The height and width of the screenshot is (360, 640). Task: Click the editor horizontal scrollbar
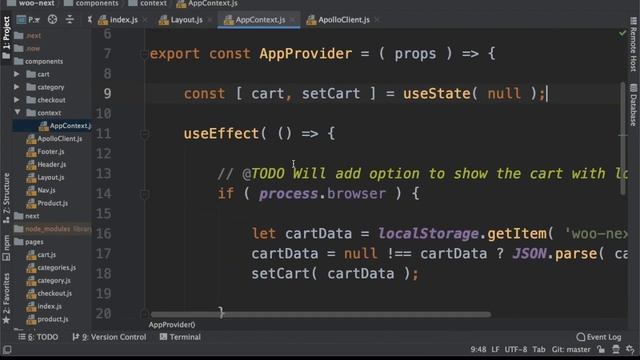321,314
